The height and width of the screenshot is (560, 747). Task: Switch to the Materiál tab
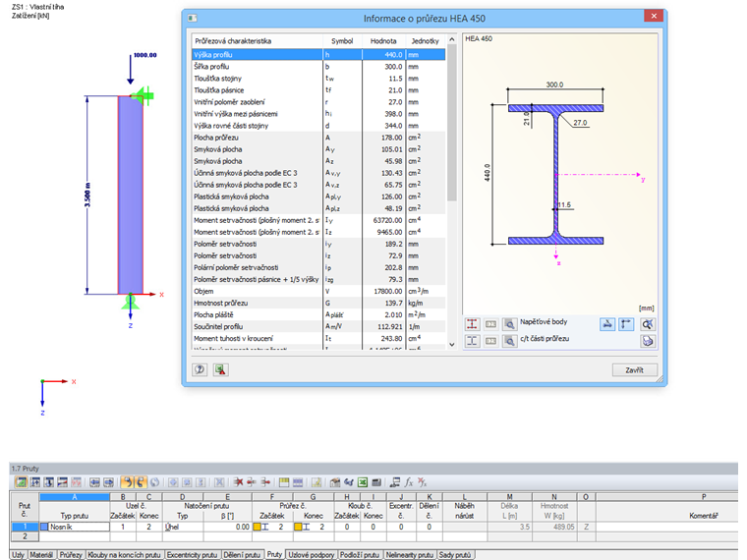tap(41, 555)
